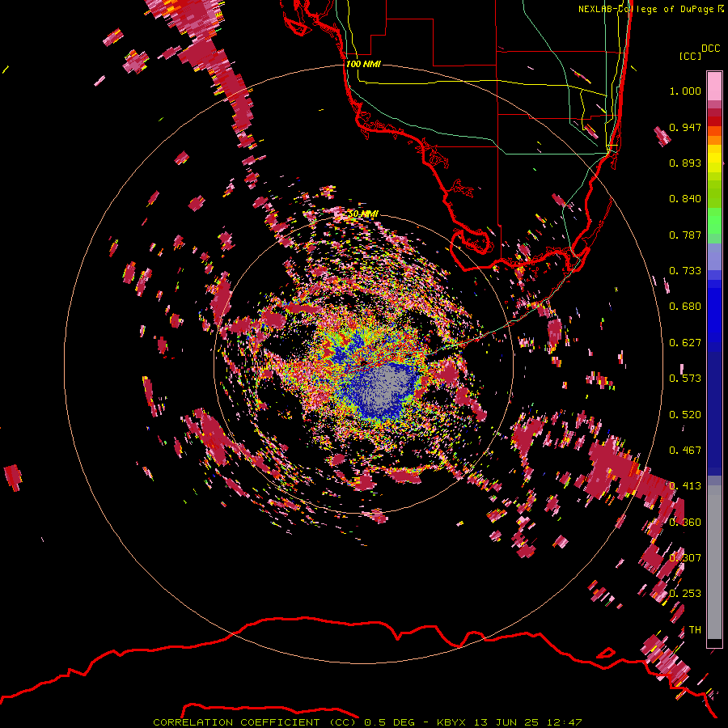
Task: Click the 0.733 scale value
Action: 685,271
